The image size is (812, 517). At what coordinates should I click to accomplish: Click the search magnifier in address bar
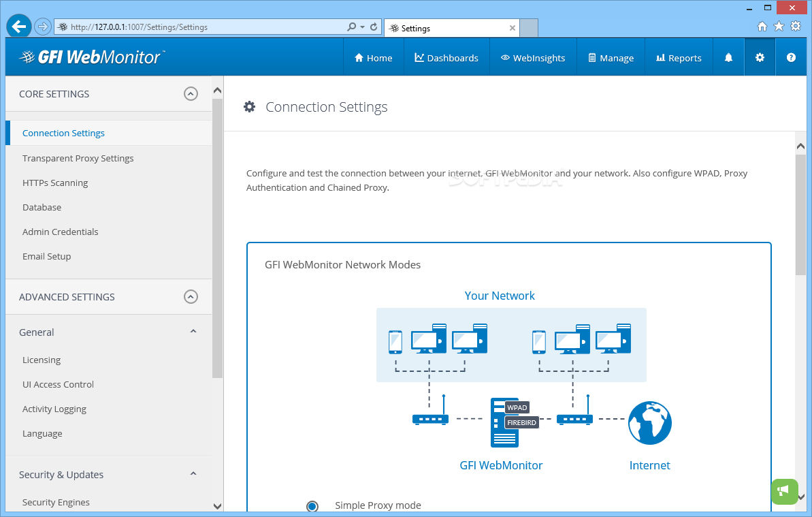(x=352, y=27)
